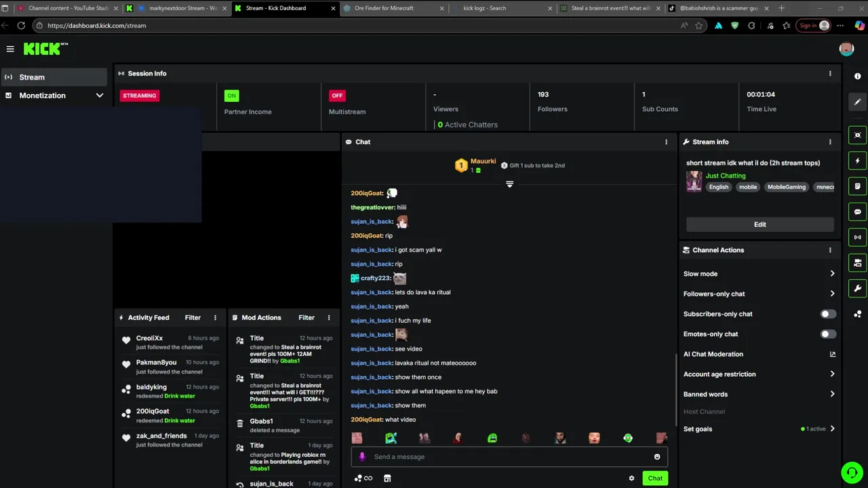Click the purple microphone icon in chat input
This screenshot has height=488, width=868.
pyautogui.click(x=362, y=457)
